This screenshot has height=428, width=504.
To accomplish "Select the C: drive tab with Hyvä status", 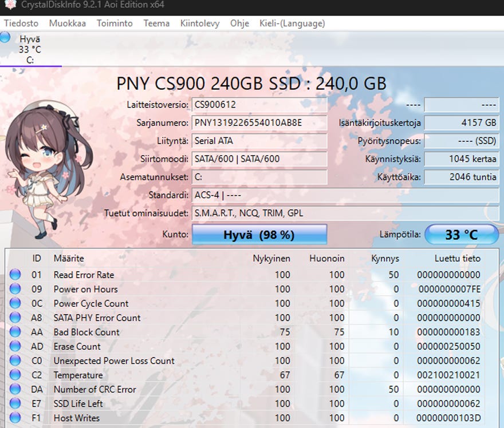I will pos(30,49).
